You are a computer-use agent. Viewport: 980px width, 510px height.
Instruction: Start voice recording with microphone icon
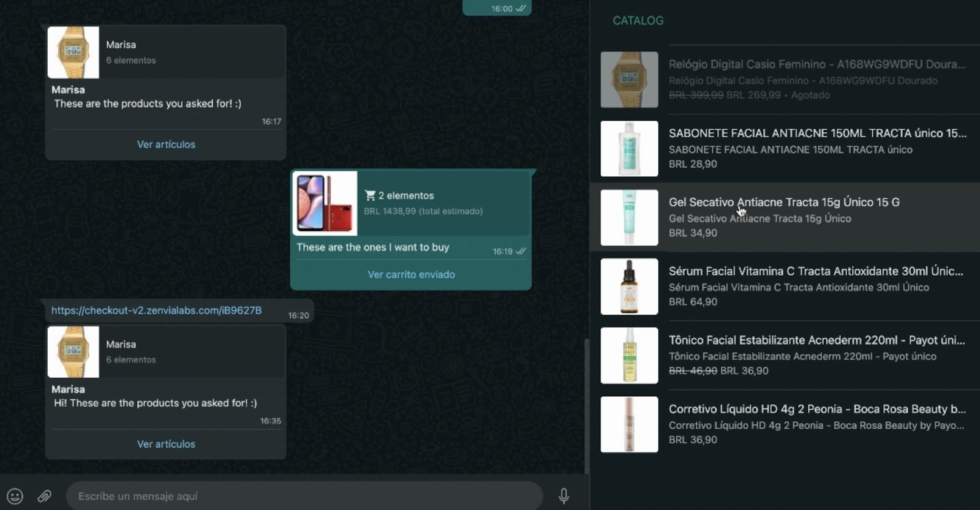[x=563, y=496]
